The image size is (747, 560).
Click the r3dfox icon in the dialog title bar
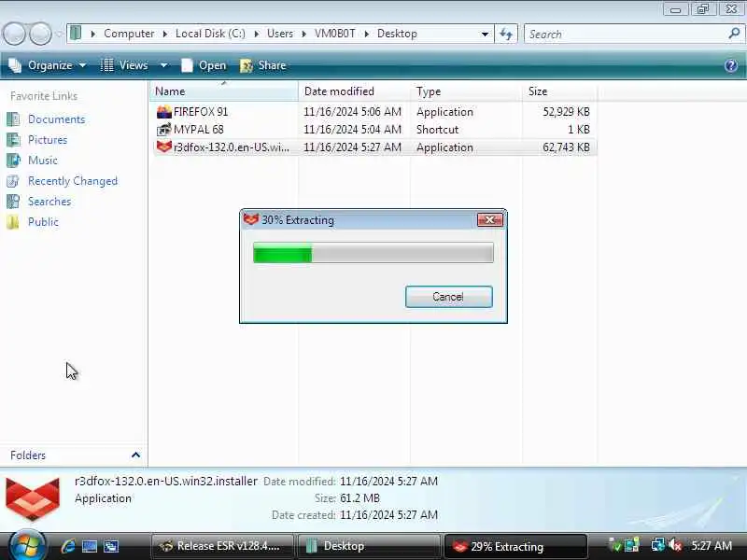(x=250, y=219)
